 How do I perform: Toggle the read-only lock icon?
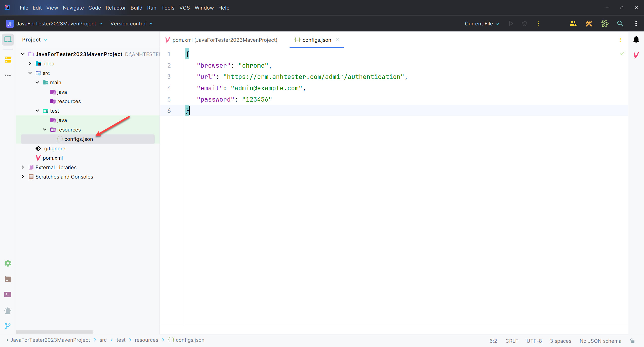(632, 341)
